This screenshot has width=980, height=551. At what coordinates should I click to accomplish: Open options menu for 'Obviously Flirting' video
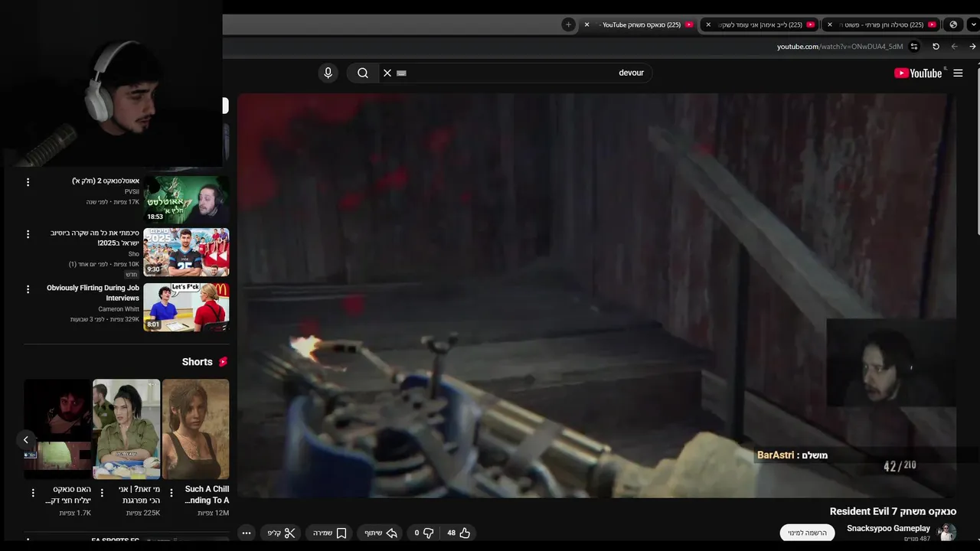point(28,289)
